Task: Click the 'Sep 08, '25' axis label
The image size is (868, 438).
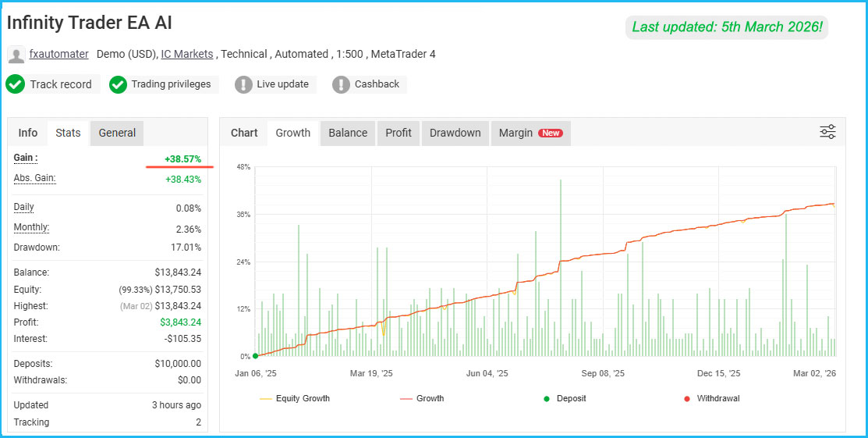Action: pyautogui.click(x=603, y=374)
